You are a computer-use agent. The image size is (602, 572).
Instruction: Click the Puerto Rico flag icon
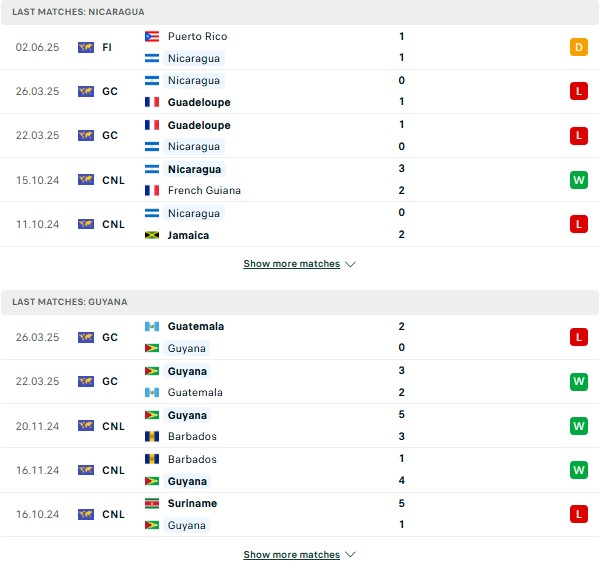(x=152, y=36)
